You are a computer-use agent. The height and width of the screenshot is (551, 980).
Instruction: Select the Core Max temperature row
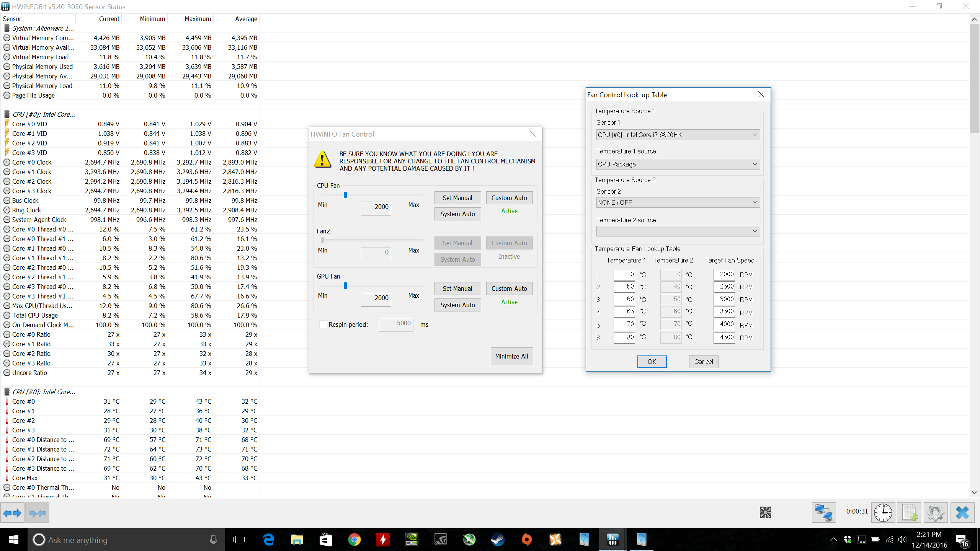click(130, 478)
